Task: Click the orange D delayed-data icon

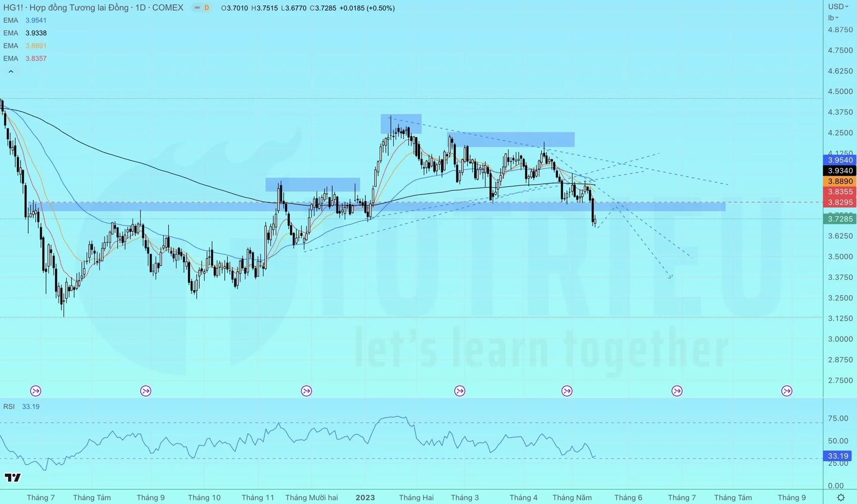Action: [206, 8]
